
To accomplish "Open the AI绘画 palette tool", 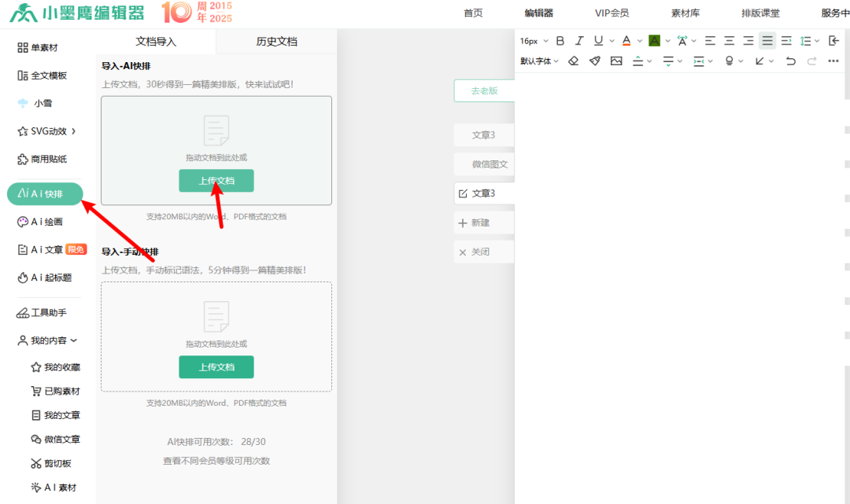I will (x=46, y=223).
